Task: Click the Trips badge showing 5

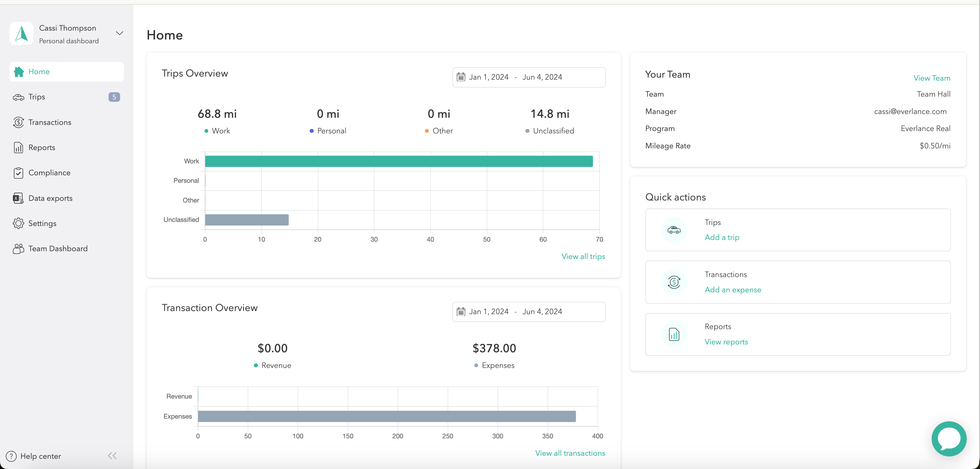Action: coord(114,97)
